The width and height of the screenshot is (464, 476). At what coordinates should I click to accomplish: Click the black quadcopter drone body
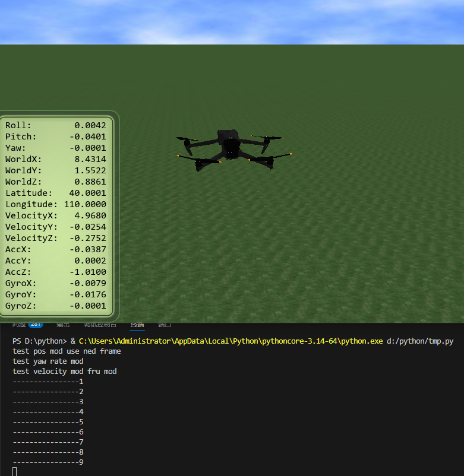click(x=230, y=144)
